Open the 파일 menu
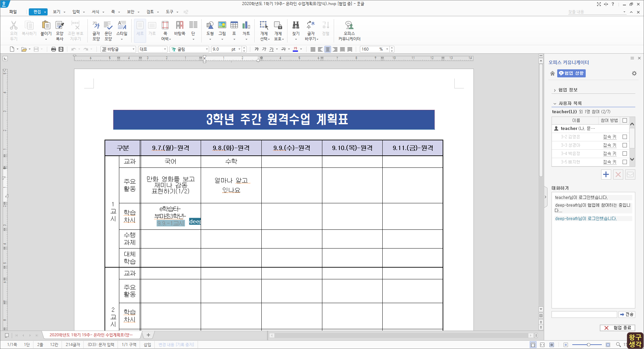The image size is (644, 349). (13, 12)
